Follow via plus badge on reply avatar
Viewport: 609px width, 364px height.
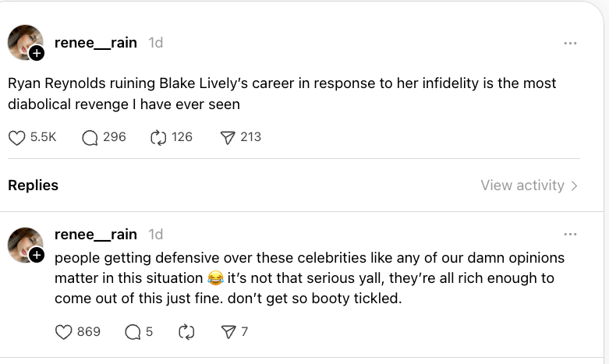[37, 255]
